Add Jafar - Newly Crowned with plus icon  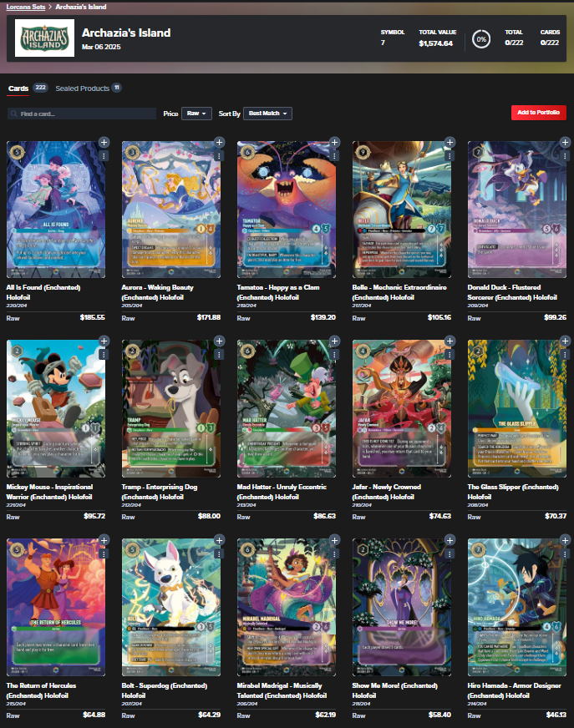coord(450,341)
